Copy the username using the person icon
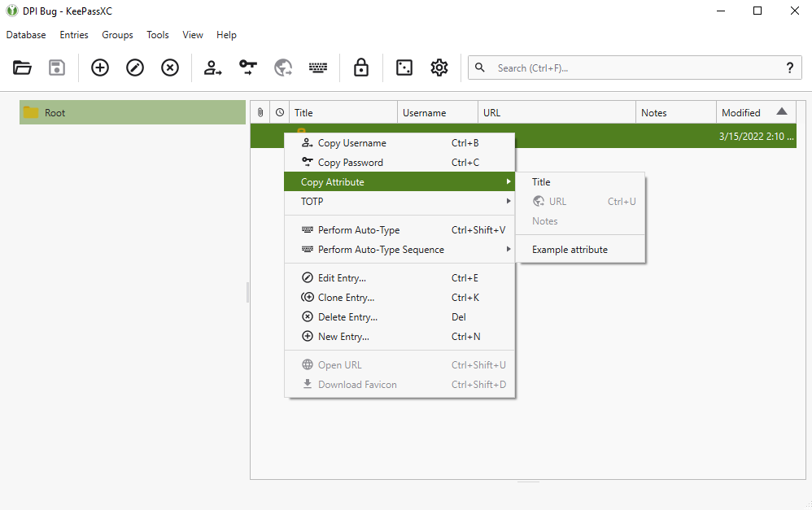This screenshot has width=812, height=510. click(x=212, y=68)
